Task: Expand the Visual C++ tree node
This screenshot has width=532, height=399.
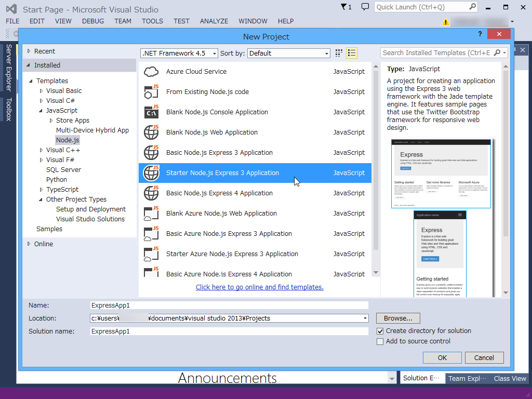Action: 42,150
